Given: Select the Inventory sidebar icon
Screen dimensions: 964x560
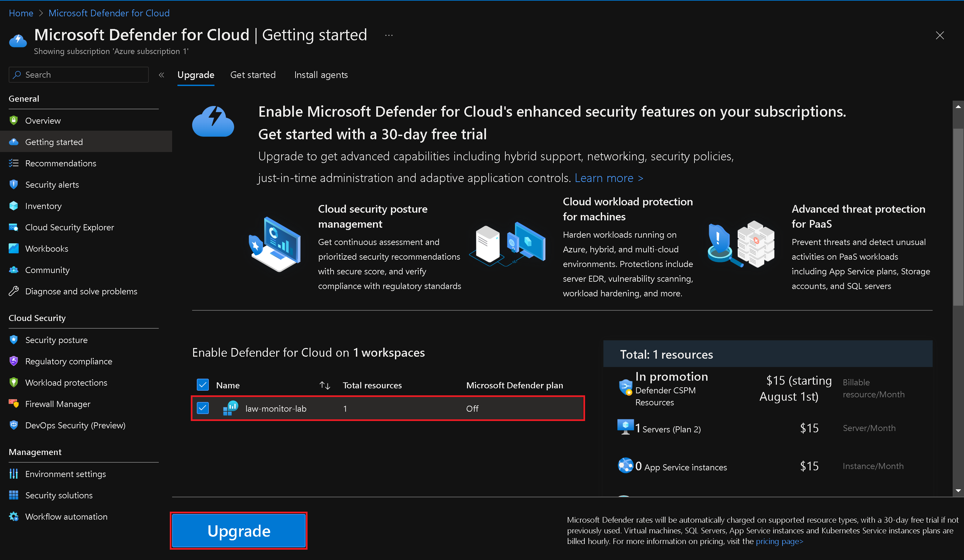Looking at the screenshot, I should 13,206.
